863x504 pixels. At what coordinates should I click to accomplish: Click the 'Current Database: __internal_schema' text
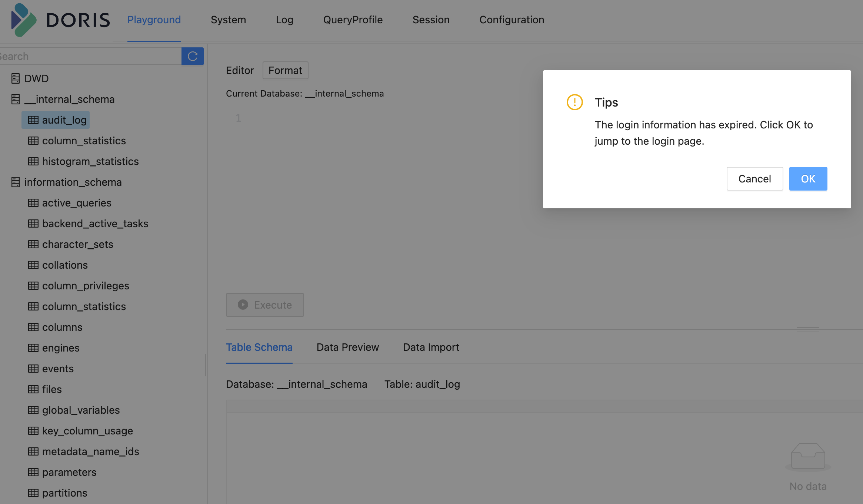[305, 94]
